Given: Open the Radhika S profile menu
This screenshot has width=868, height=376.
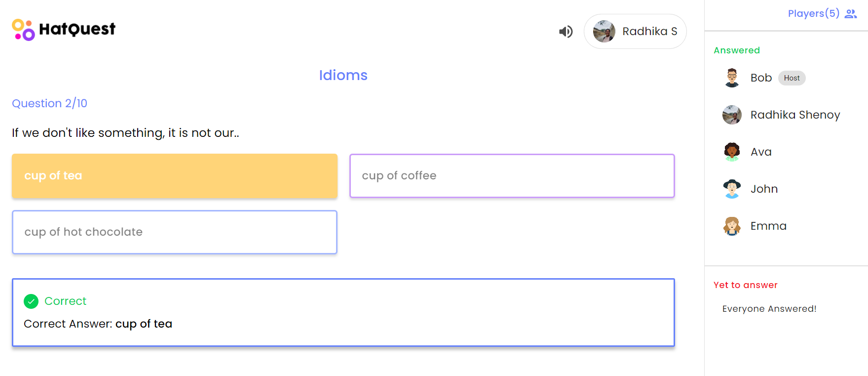Looking at the screenshot, I should tap(635, 32).
